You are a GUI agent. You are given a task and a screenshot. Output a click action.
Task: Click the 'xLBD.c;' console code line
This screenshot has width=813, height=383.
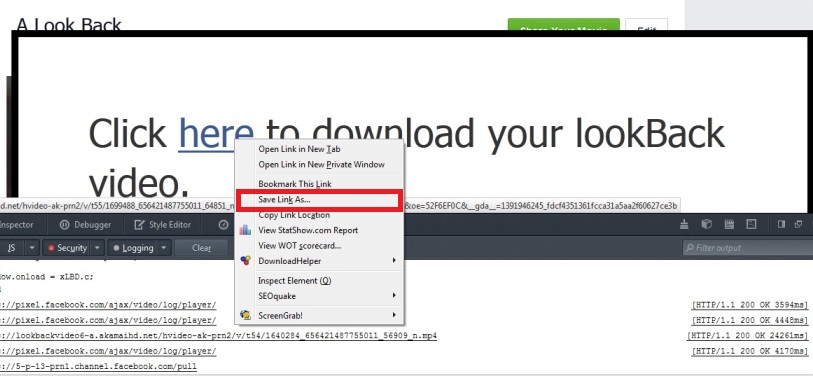pos(47,276)
